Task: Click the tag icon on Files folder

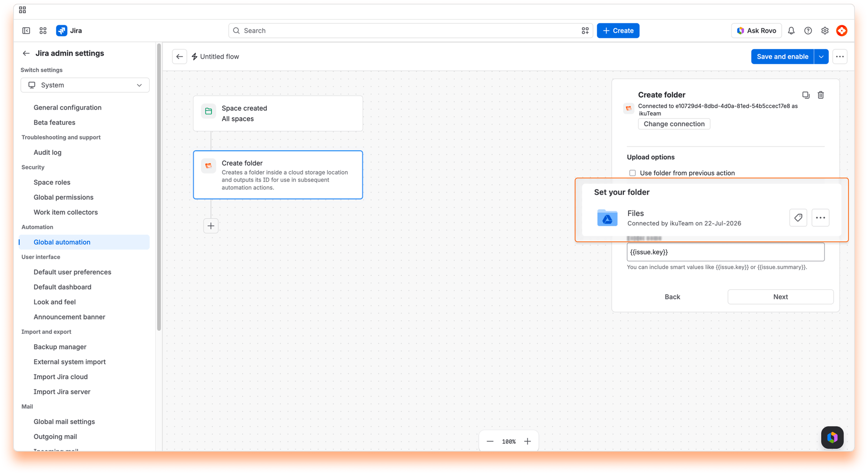Action: 798,218
